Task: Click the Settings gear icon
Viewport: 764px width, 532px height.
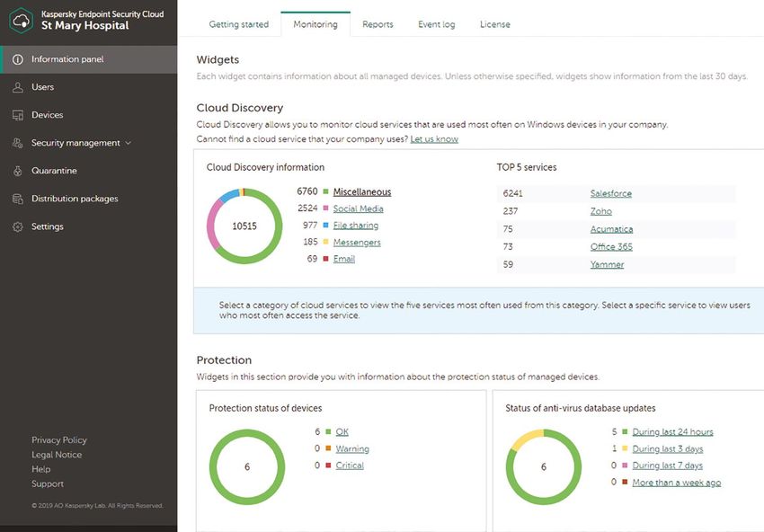Action: click(18, 226)
